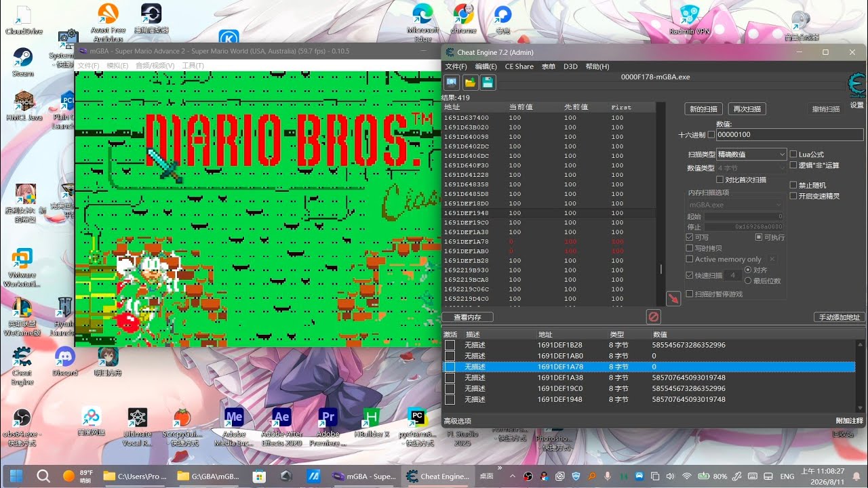Viewport: 868px width, 488px height.
Task: Save table using floppy disk icon
Action: (488, 83)
